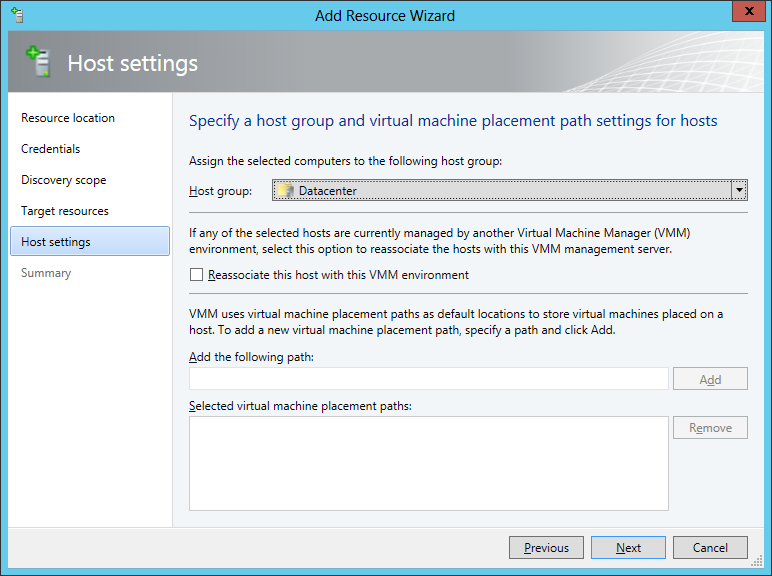Viewport: 772px width, 576px height.
Task: Click the Selected virtual machine placement paths list
Action: tap(429, 463)
